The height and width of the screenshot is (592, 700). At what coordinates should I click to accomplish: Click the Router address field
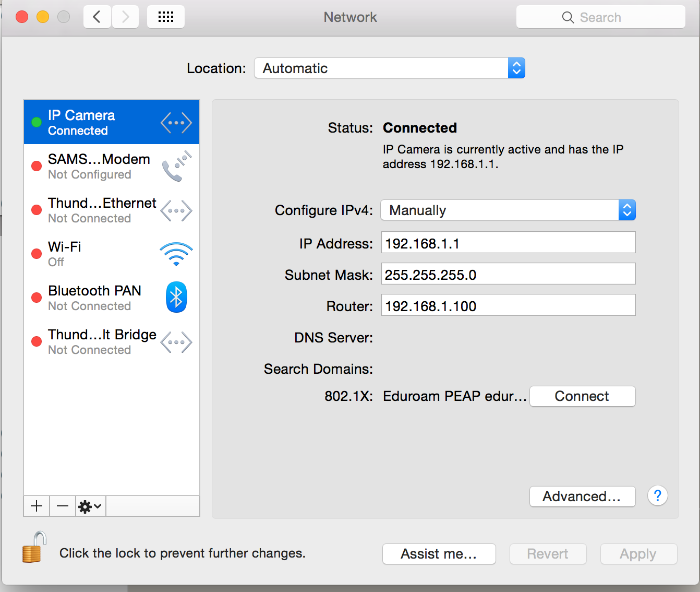(x=508, y=305)
